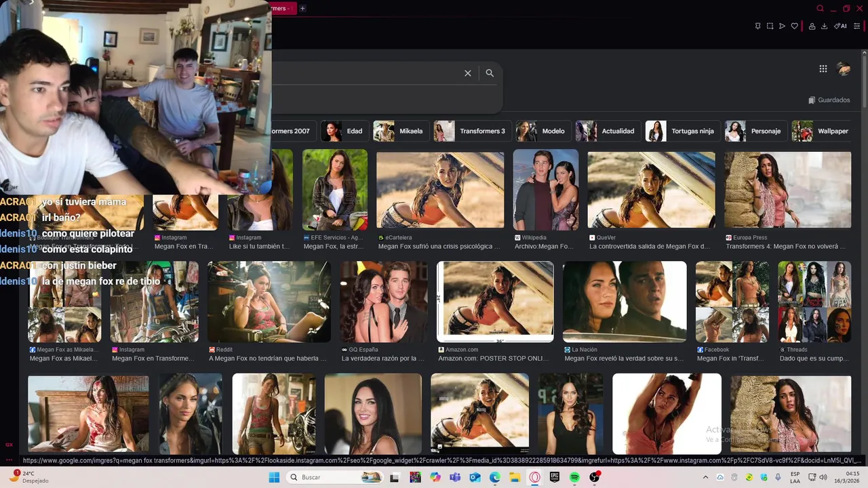Open the player icon in browser toolbar

[782, 26]
